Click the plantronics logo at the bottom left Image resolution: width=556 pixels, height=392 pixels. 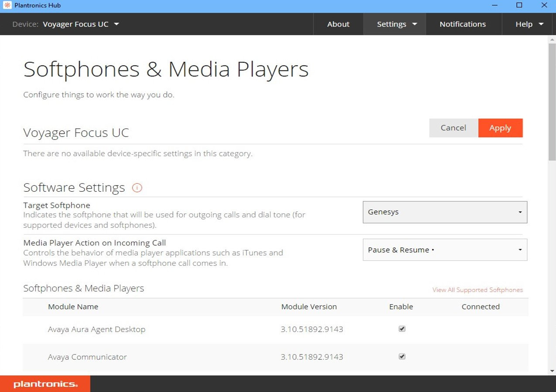[44, 384]
